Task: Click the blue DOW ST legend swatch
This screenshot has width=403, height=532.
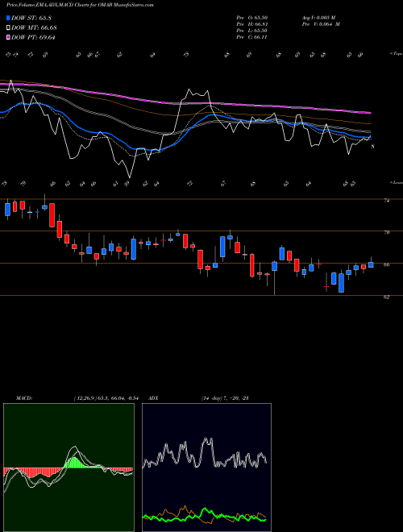Action: 8,18
